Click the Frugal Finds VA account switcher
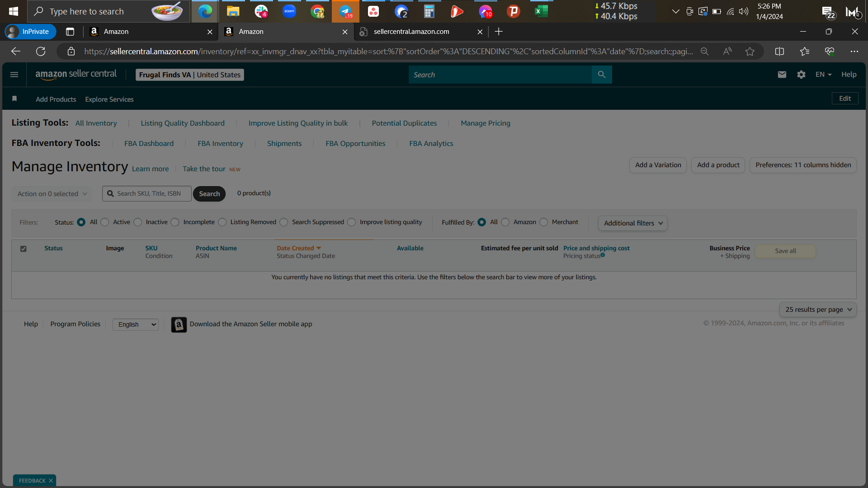Image resolution: width=868 pixels, height=488 pixels. tap(190, 75)
